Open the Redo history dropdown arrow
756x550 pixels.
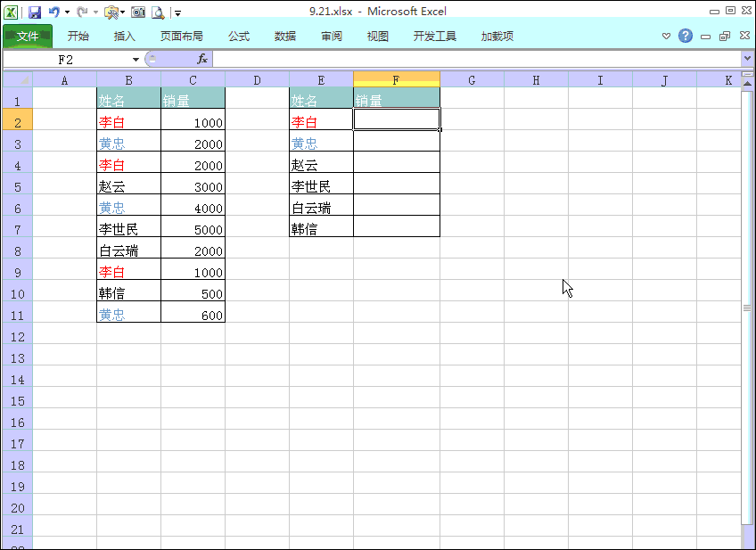95,12
